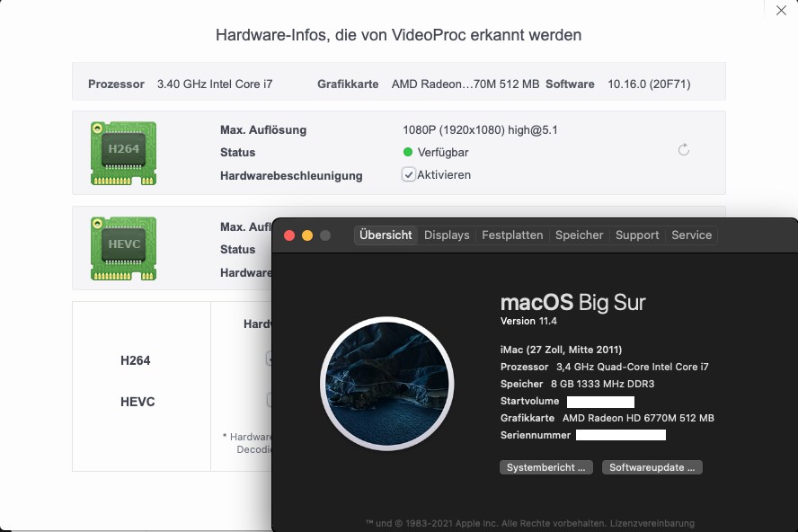Viewport: 798px width, 532px height.
Task: Click the H264 row label in table
Action: [136, 360]
